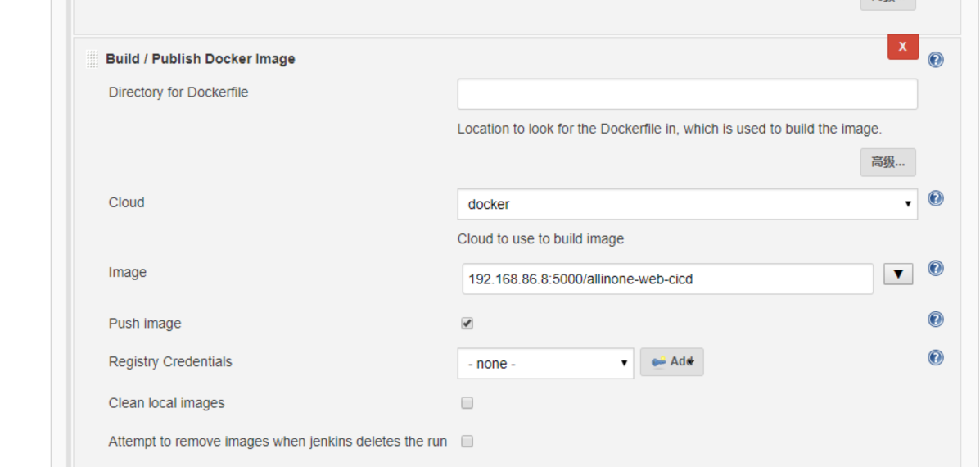Click the Directory for Dockerfile text box
980x467 pixels.
[x=687, y=94]
